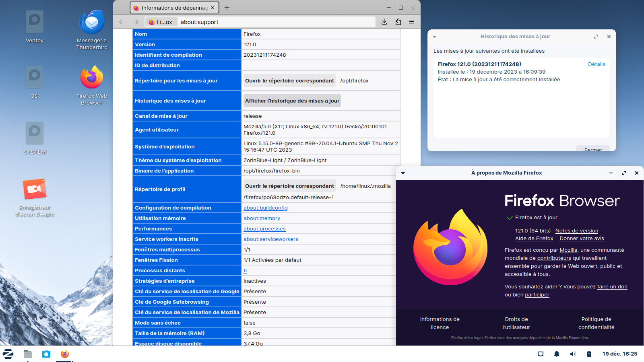Open the SYSTEM drive desktop icon
Viewport: 644px width, 362px height.
coord(35,138)
